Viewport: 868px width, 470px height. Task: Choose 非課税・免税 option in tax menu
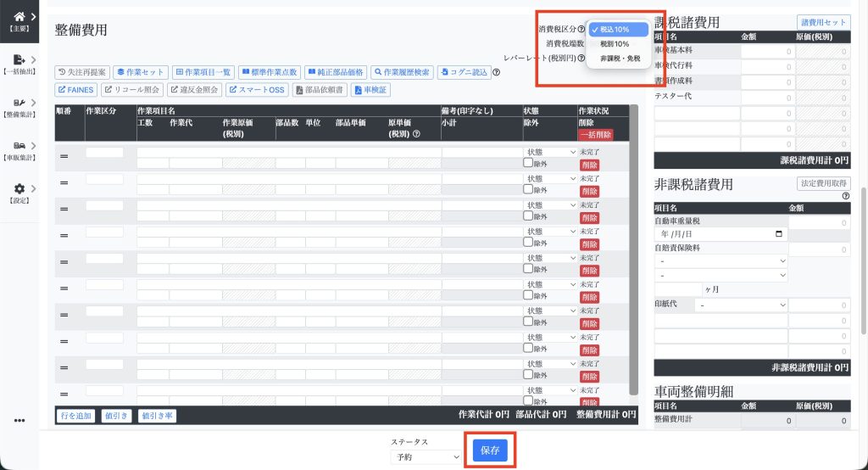click(620, 59)
